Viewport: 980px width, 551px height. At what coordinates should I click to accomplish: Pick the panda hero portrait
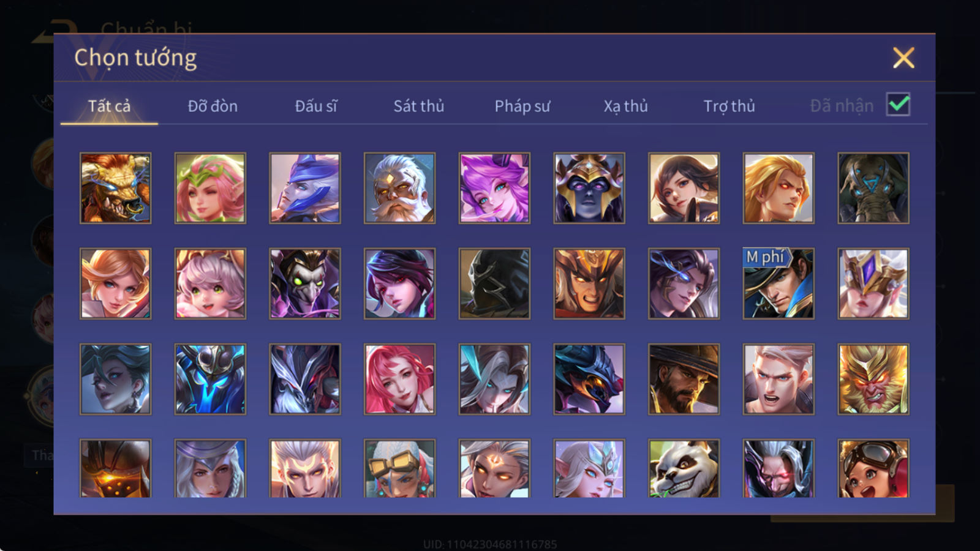point(684,468)
